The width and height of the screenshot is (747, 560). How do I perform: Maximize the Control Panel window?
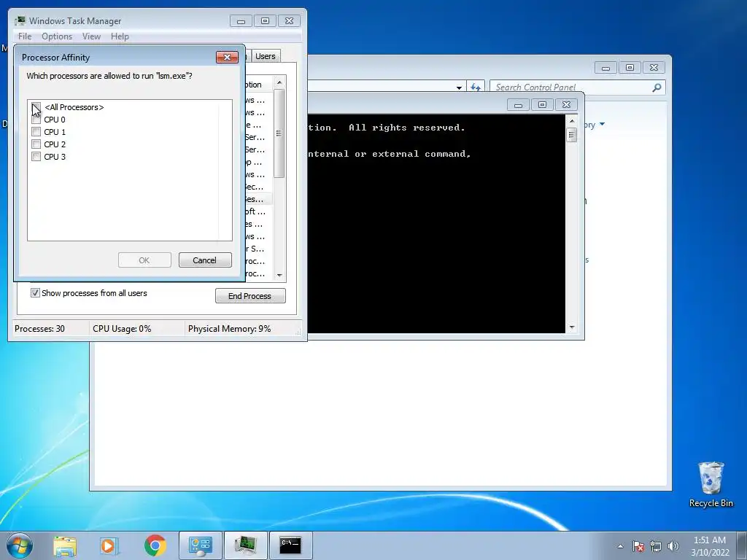630,68
